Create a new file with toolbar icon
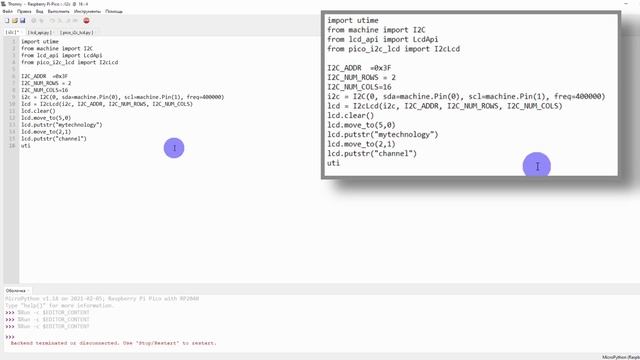The width and height of the screenshot is (640, 360). (x=7, y=20)
